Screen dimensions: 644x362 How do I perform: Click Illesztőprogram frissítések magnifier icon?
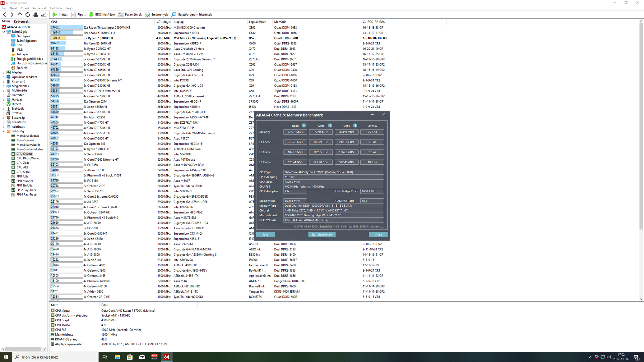pos(174,15)
